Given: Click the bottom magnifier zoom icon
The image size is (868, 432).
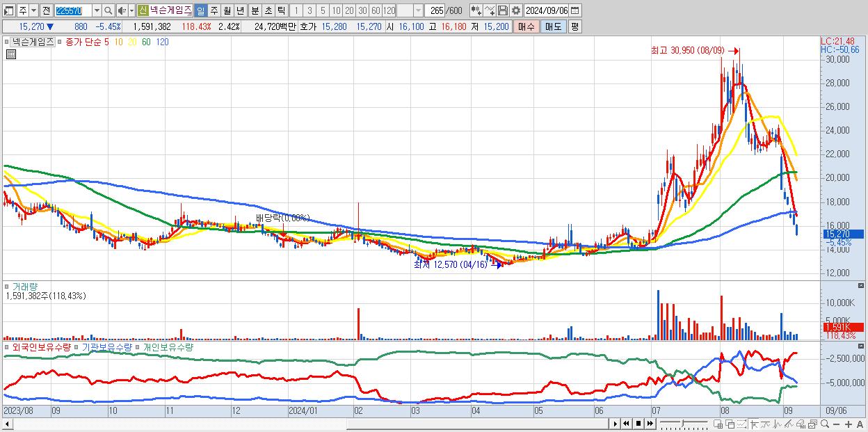Looking at the screenshot, I should 824,424.
